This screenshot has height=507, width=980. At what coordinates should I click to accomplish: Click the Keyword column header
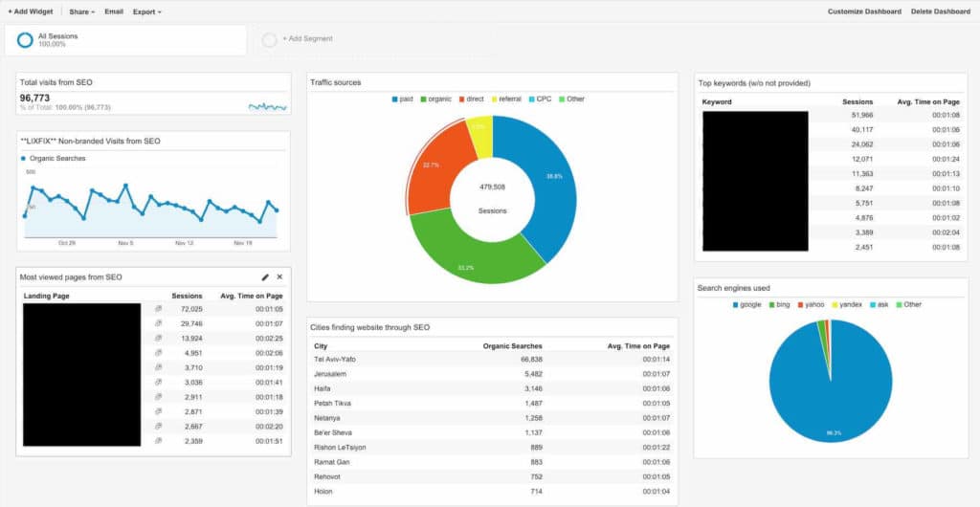(717, 101)
